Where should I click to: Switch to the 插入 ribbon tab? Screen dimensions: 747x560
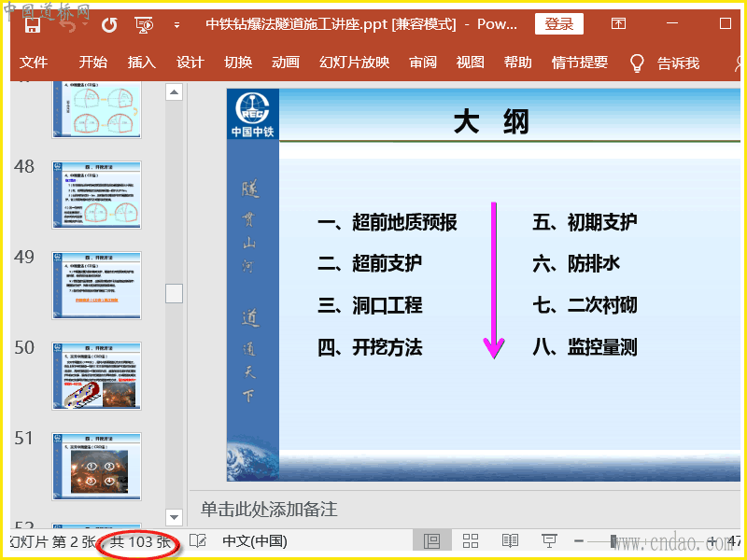click(142, 63)
